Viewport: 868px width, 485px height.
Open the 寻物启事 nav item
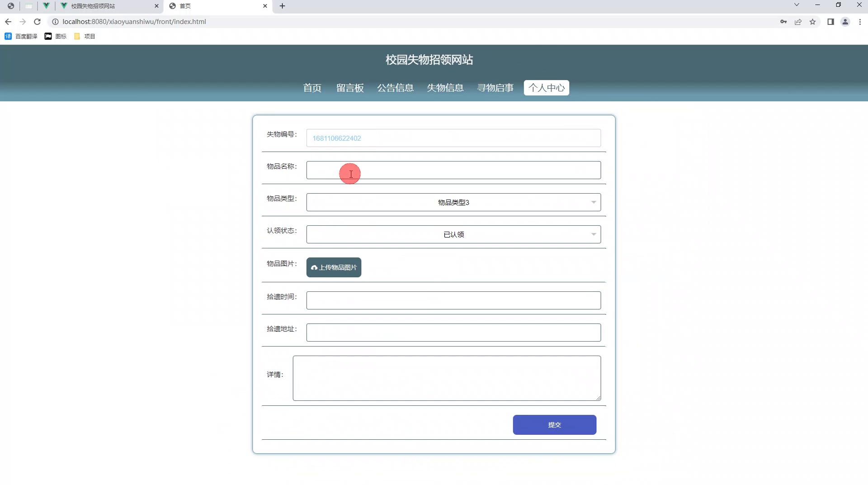click(495, 88)
